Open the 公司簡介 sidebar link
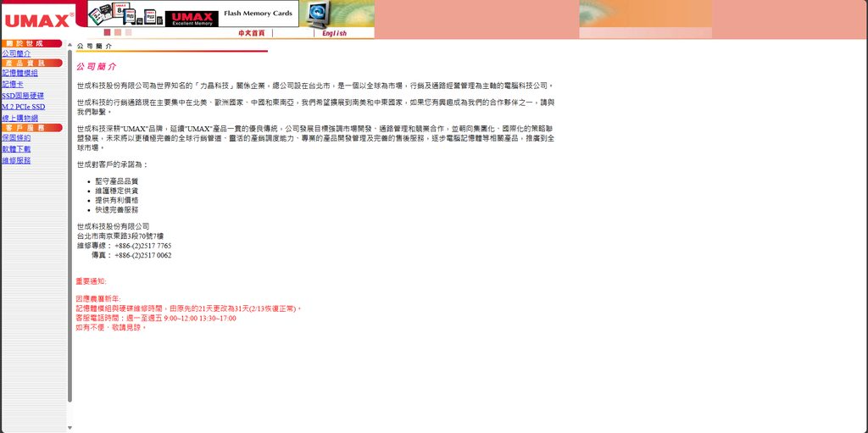This screenshot has height=433, width=868. point(16,53)
